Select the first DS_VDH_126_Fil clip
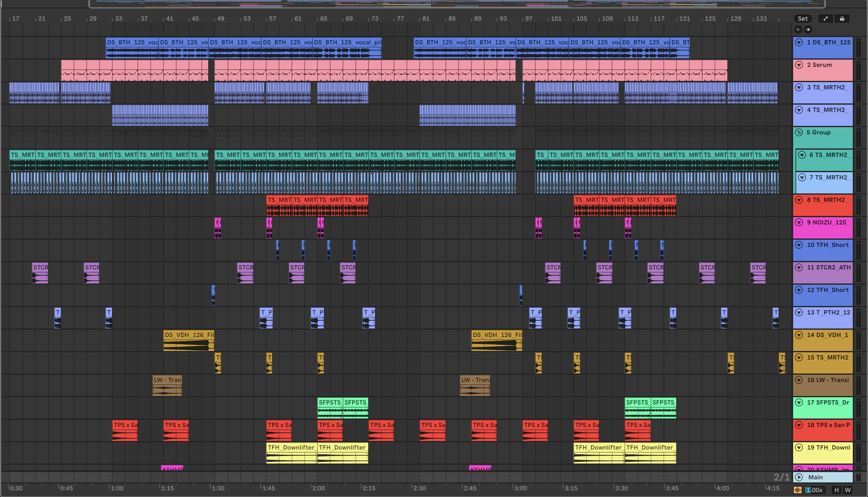The width and height of the screenshot is (868, 497). click(189, 335)
